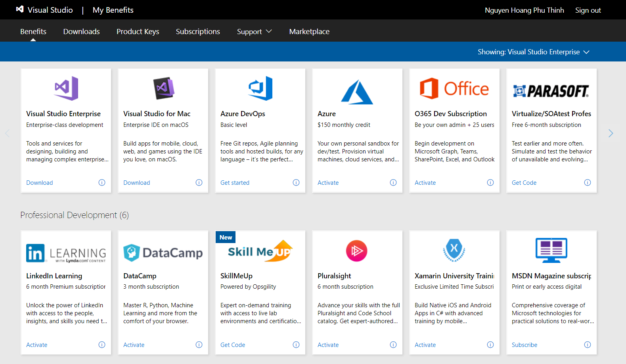This screenshot has width=626, height=364.
Task: Click the New badge on SkillMeUp card
Action: (x=226, y=237)
